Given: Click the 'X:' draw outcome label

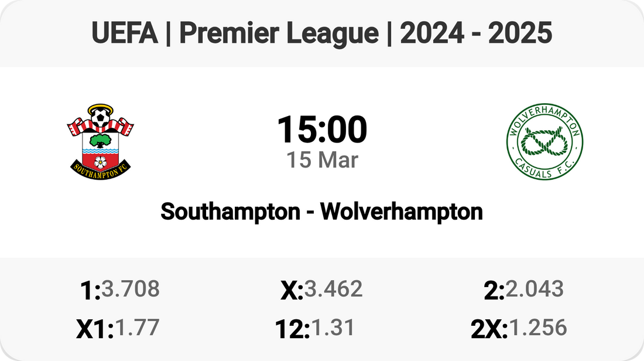Looking at the screenshot, I should point(292,291).
